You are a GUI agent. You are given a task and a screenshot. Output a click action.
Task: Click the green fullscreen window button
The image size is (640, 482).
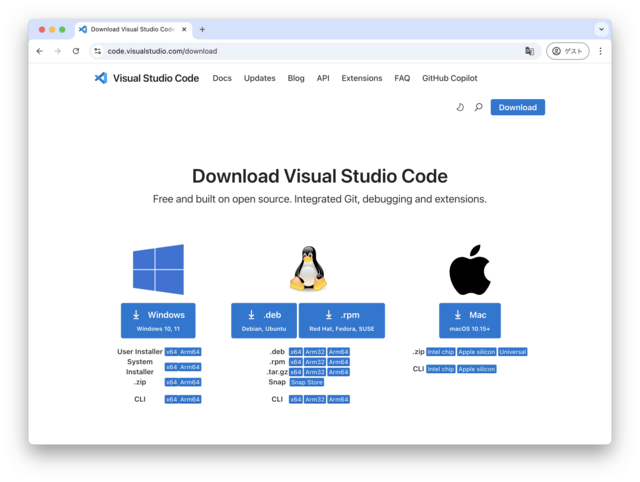pos(62,29)
